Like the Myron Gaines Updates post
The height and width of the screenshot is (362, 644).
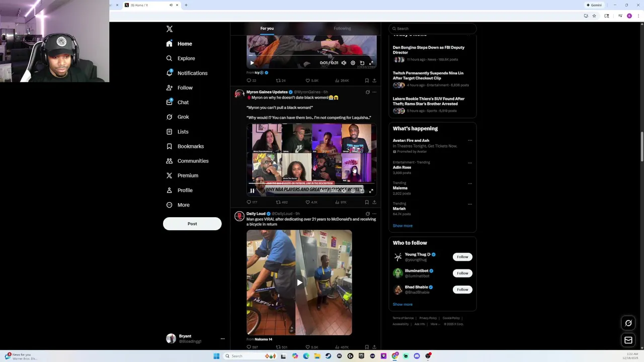[x=311, y=202]
